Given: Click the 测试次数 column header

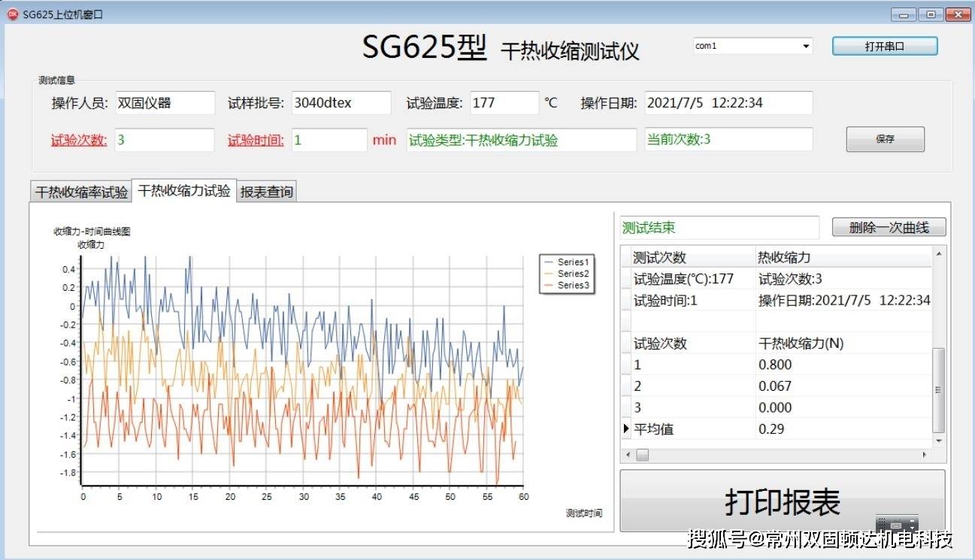Looking at the screenshot, I should point(692,257).
